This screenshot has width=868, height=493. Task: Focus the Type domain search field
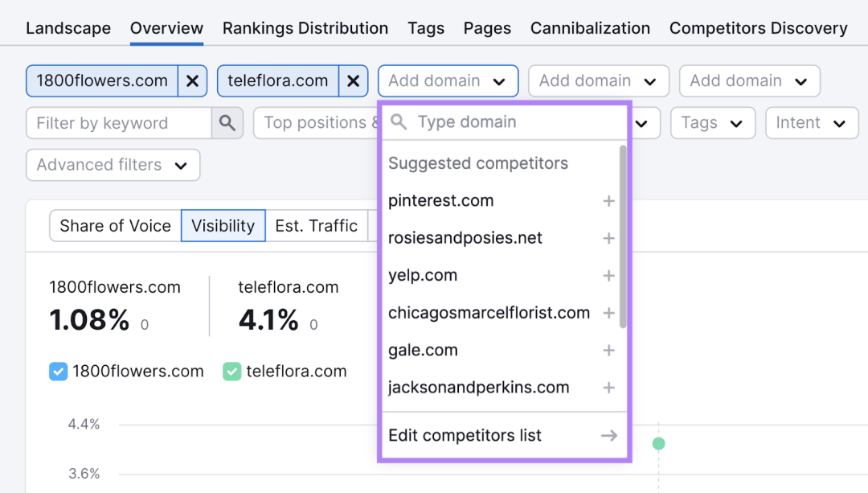point(504,122)
